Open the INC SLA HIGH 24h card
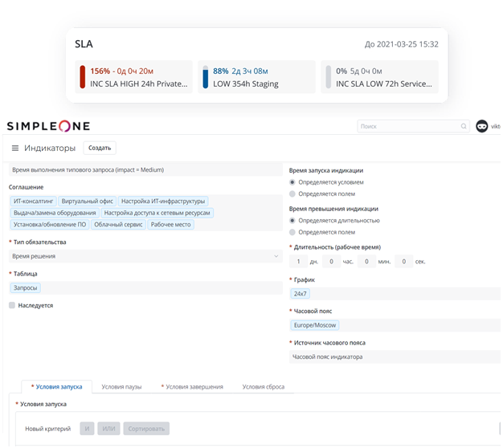Viewport: 503px width, 448px height. [133, 77]
